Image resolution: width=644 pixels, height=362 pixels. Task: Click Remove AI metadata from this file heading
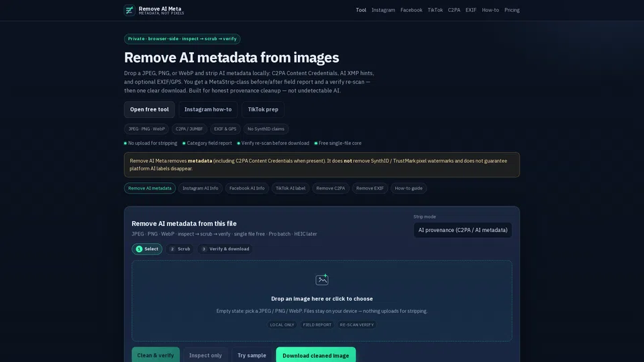coord(184,224)
